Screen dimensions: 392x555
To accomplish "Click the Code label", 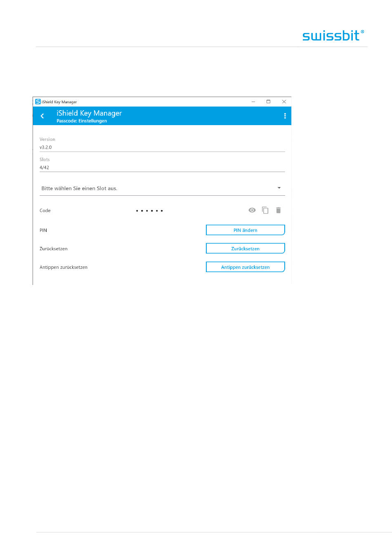I will click(45, 211).
